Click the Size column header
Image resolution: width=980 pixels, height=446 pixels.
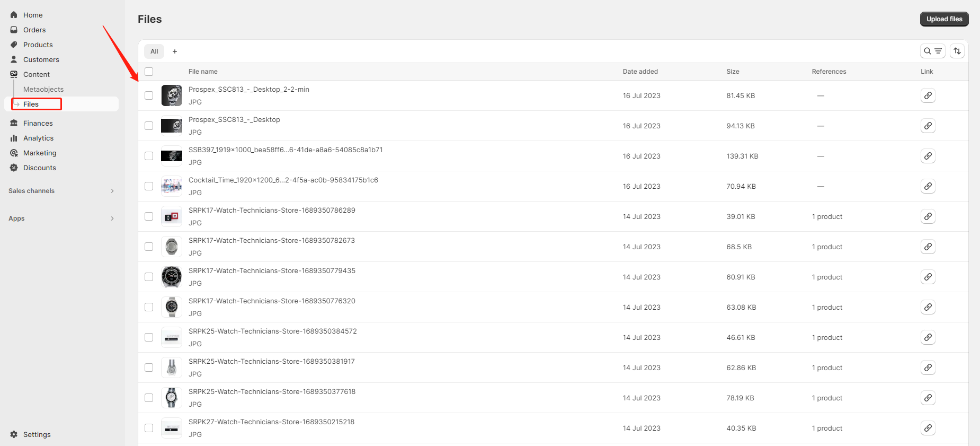[x=733, y=72]
